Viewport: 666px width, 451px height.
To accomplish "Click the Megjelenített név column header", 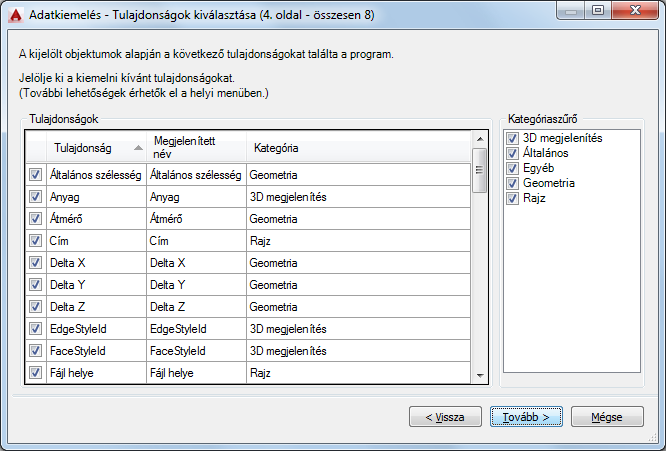I will pos(195,148).
